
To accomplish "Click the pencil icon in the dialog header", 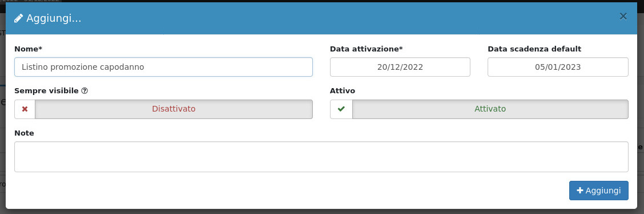I will pyautogui.click(x=18, y=18).
